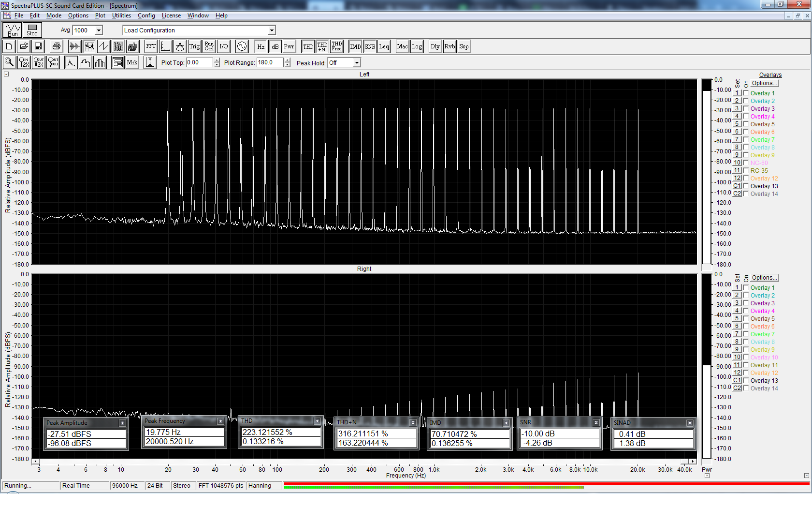Click the Mrk marker toolbar icon
This screenshot has width=812, height=508.
coord(132,62)
